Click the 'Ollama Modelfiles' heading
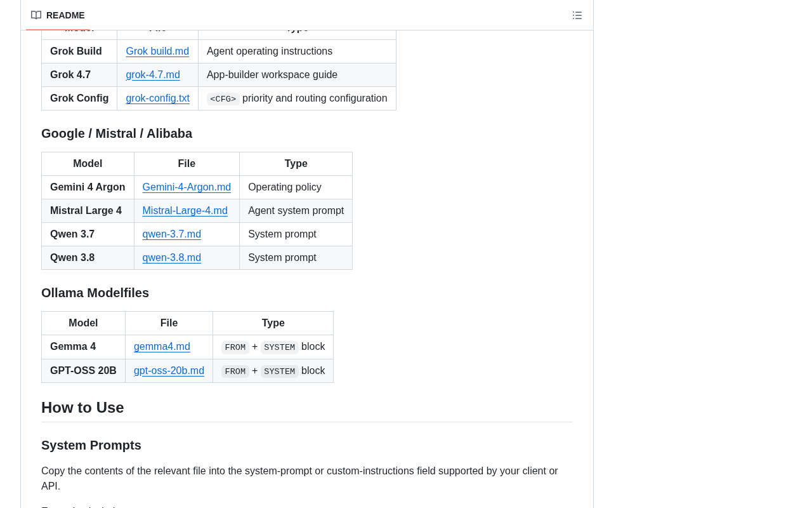 [x=95, y=293]
